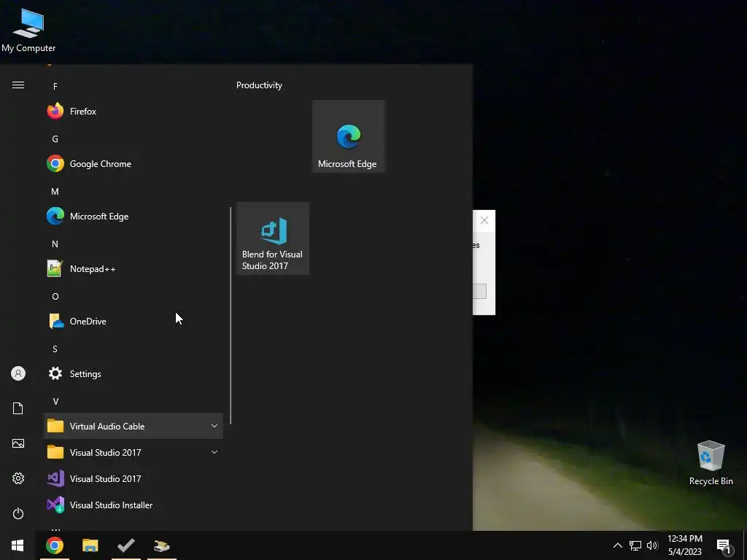747x560 pixels.
Task: Launch Notepad++ from the Start menu
Action: tap(133, 269)
